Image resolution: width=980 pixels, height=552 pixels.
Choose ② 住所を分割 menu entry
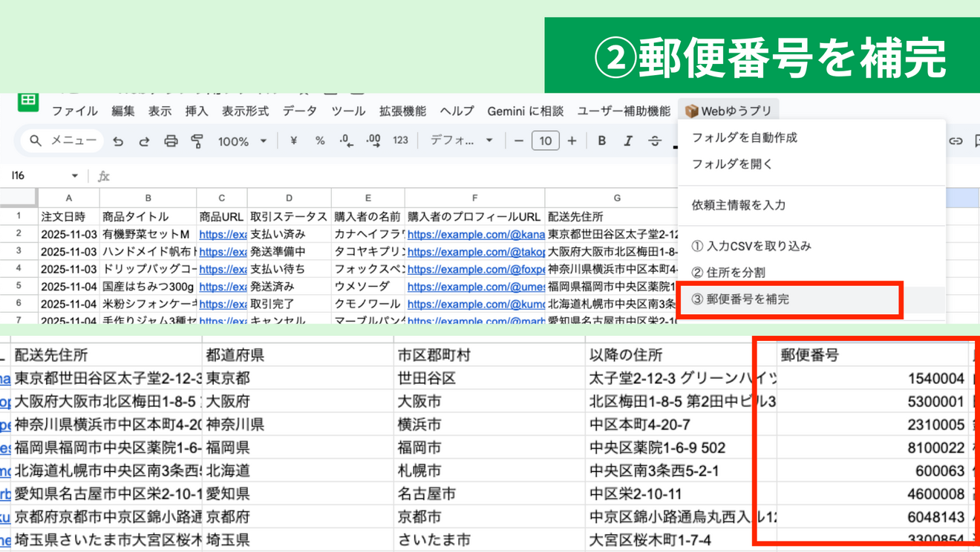point(812,273)
